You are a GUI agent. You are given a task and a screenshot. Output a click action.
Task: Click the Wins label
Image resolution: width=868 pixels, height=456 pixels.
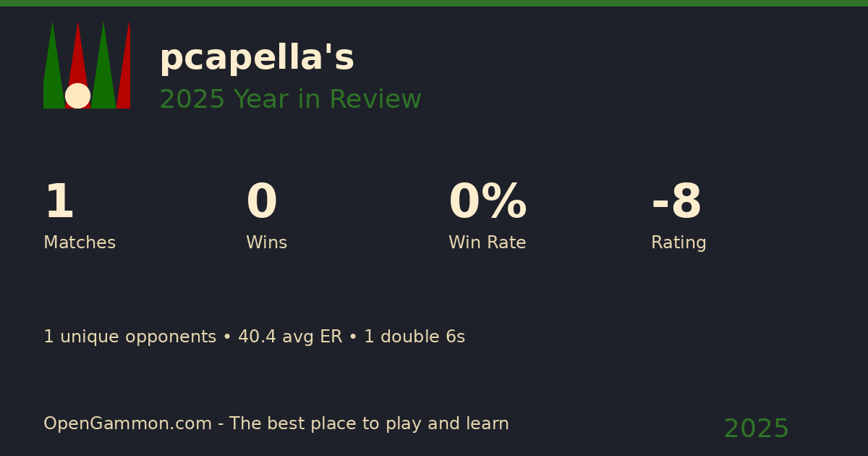(x=266, y=243)
